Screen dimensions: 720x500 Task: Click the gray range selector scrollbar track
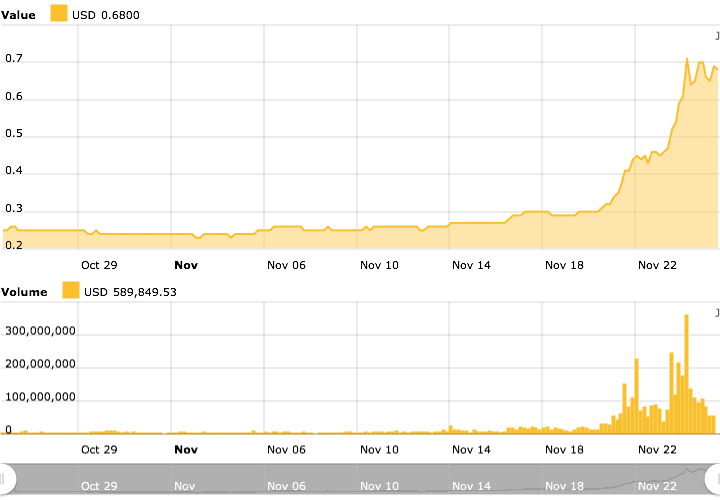(x=360, y=479)
